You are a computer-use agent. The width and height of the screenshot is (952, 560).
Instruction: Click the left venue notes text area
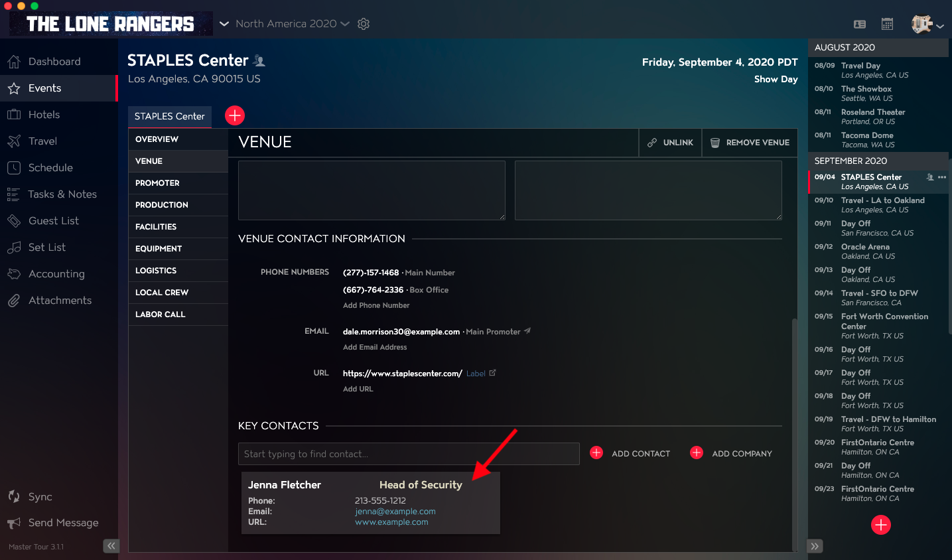pyautogui.click(x=372, y=190)
